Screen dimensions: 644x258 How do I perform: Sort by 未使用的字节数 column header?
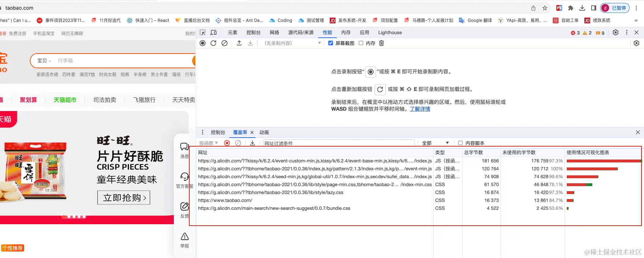(x=532, y=153)
